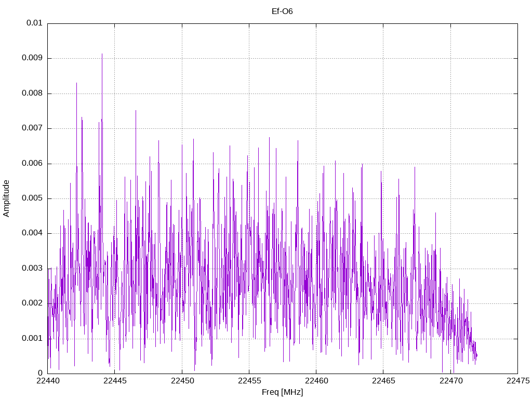
Task: Click the second tallest peak near 0.0083
Action: pyautogui.click(x=77, y=85)
